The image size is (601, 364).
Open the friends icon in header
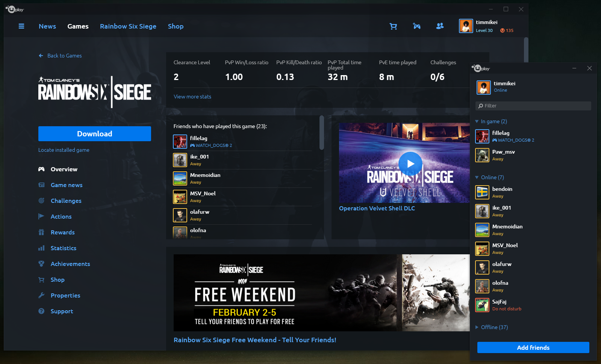(440, 26)
